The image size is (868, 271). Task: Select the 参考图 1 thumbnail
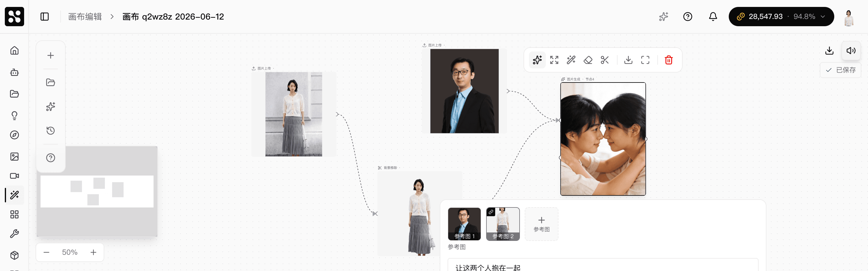coord(464,224)
